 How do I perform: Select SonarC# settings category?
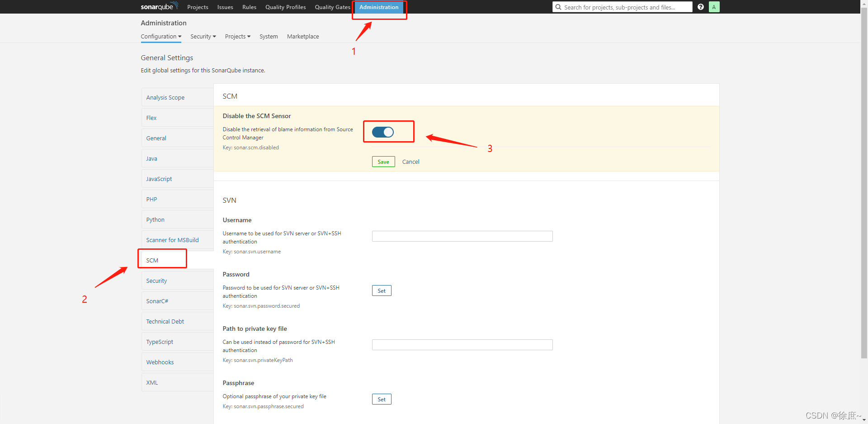click(177, 301)
